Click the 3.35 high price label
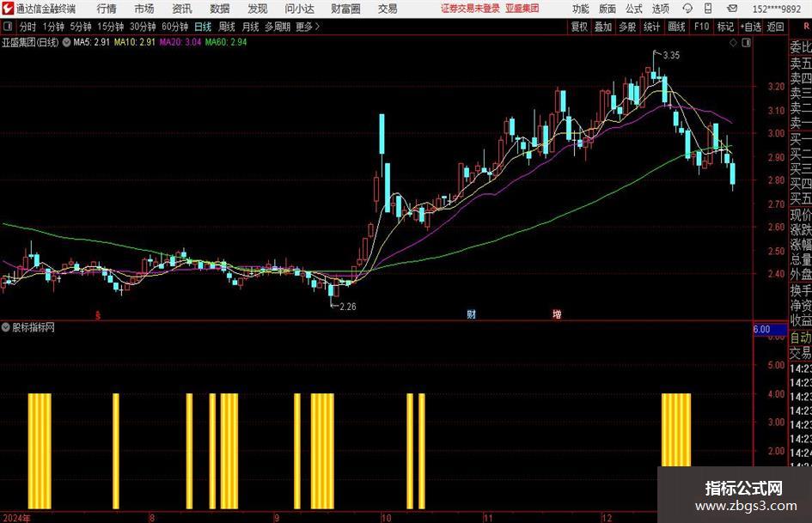812x523 pixels. (x=671, y=56)
